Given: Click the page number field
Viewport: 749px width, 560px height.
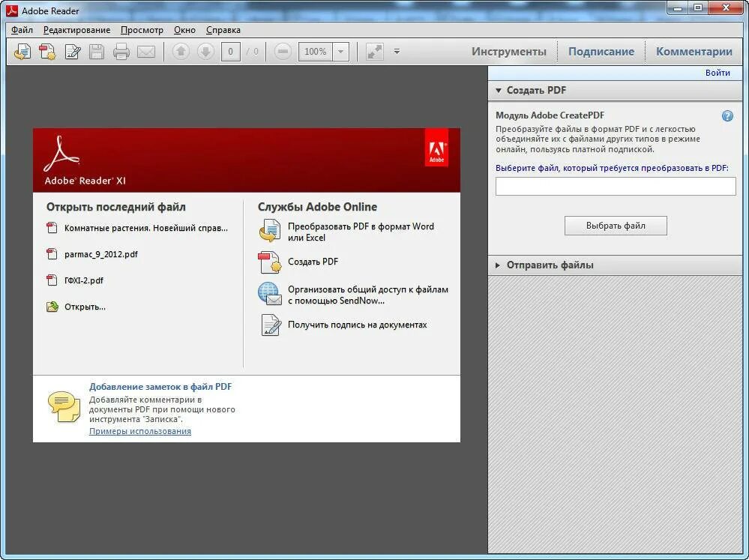Looking at the screenshot, I should point(231,52).
